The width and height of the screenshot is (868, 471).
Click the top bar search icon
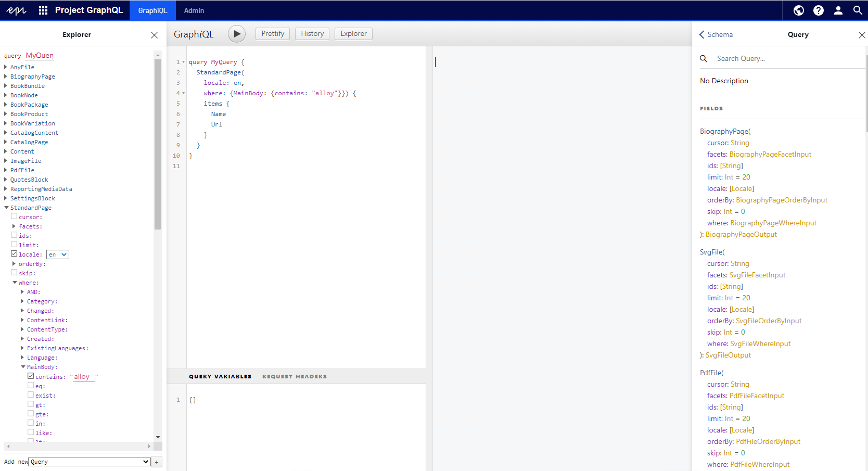click(x=858, y=10)
